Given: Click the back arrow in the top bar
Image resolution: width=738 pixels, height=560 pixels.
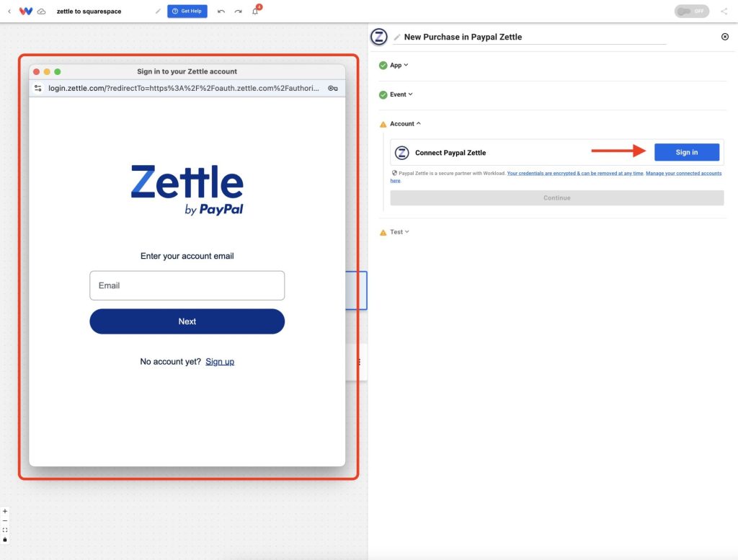Looking at the screenshot, I should click(x=9, y=12).
